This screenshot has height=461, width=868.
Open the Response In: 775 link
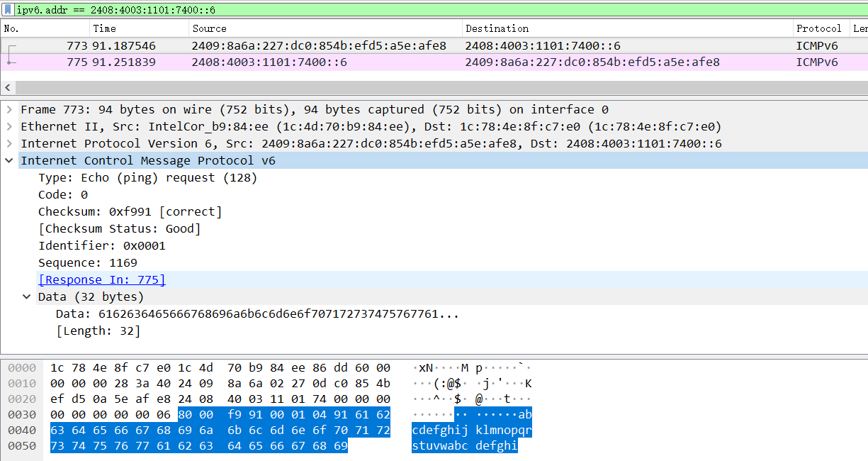(x=102, y=280)
